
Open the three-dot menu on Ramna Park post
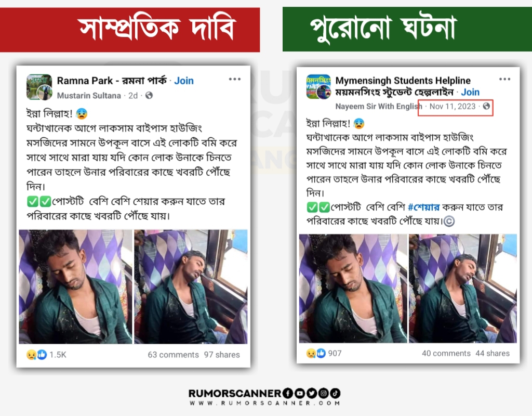(234, 79)
